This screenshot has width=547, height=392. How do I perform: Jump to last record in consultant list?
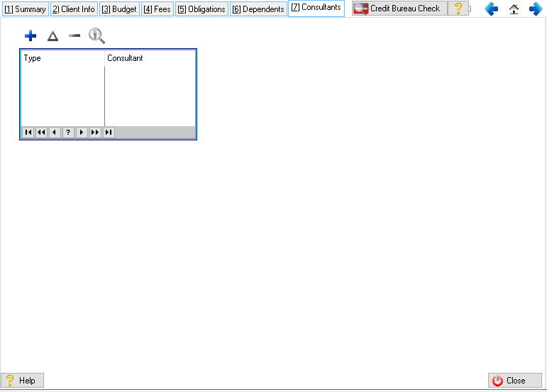pyautogui.click(x=109, y=133)
